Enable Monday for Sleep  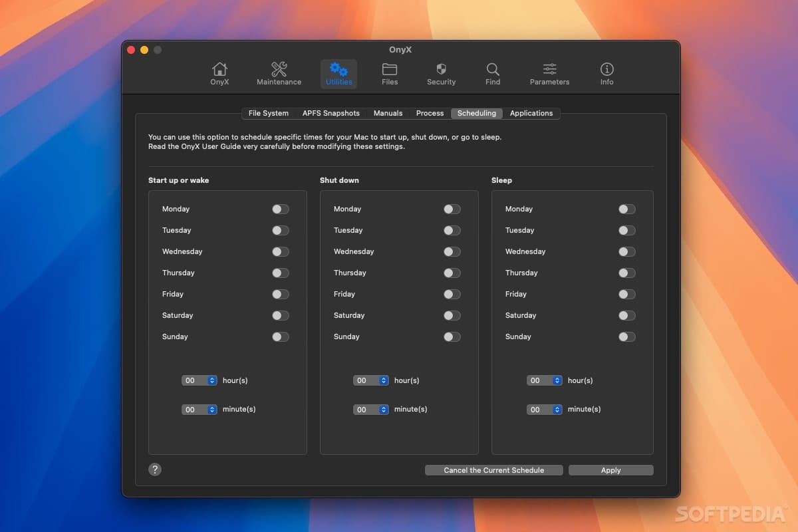(627, 209)
